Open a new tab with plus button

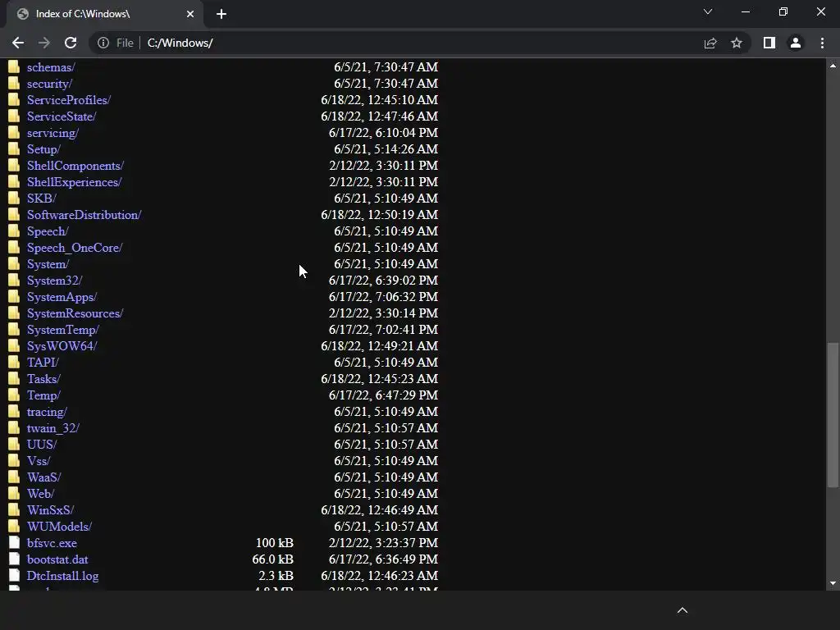221,14
